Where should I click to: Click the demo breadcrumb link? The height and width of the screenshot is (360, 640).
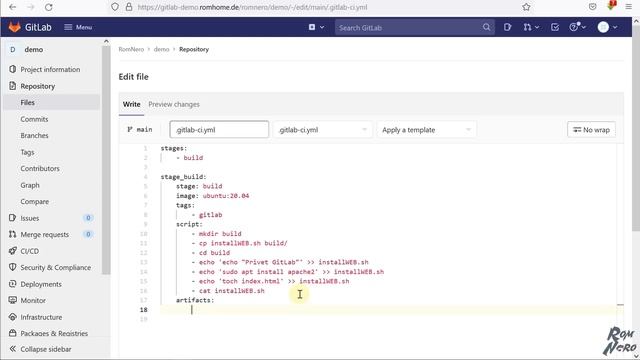click(161, 49)
